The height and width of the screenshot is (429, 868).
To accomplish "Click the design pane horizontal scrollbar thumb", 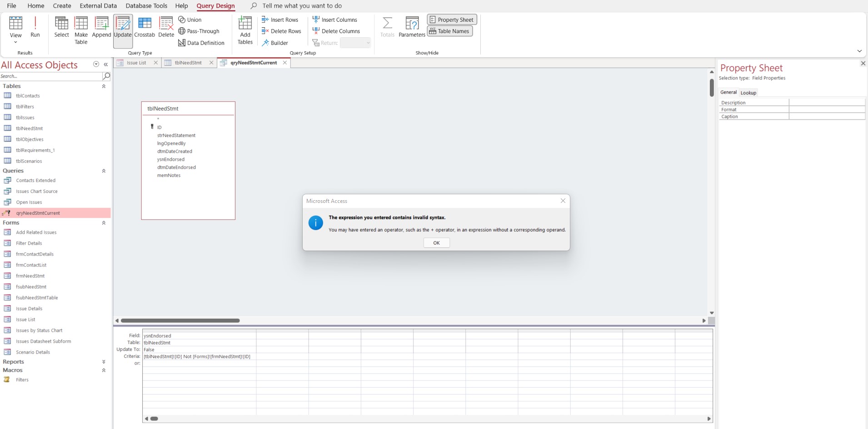I will (180, 321).
